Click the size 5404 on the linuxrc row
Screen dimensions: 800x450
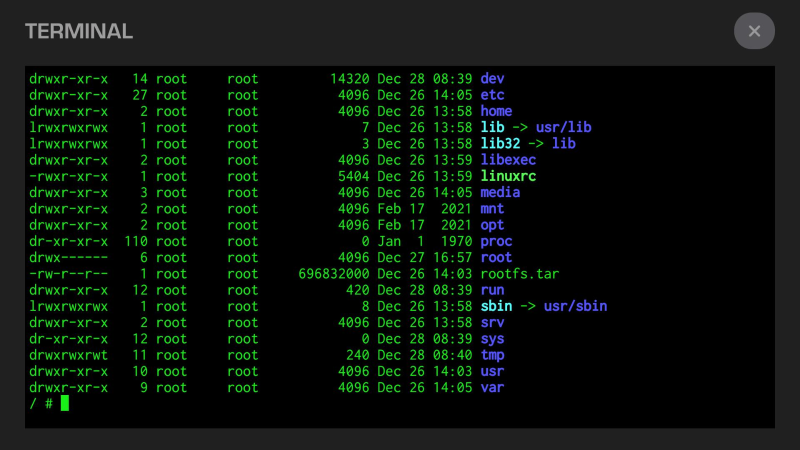[354, 176]
